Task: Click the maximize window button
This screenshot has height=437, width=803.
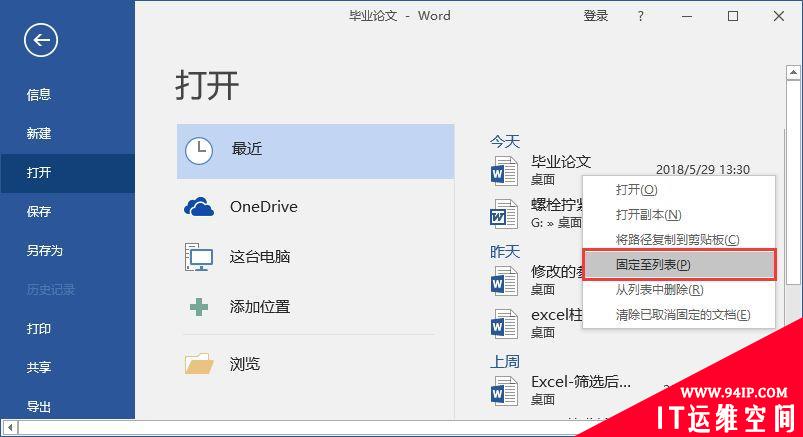Action: 733,16
